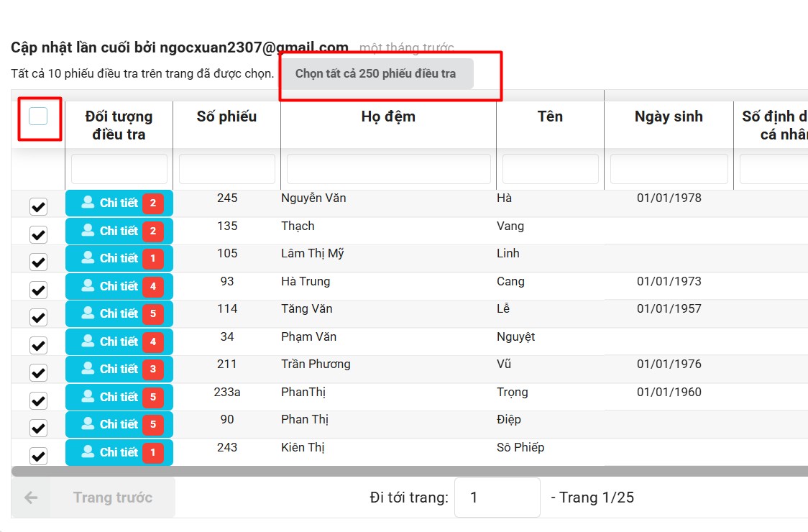Image resolution: width=808 pixels, height=532 pixels.
Task: Click red badge 2 on Thạch Vang's row
Action: (152, 231)
